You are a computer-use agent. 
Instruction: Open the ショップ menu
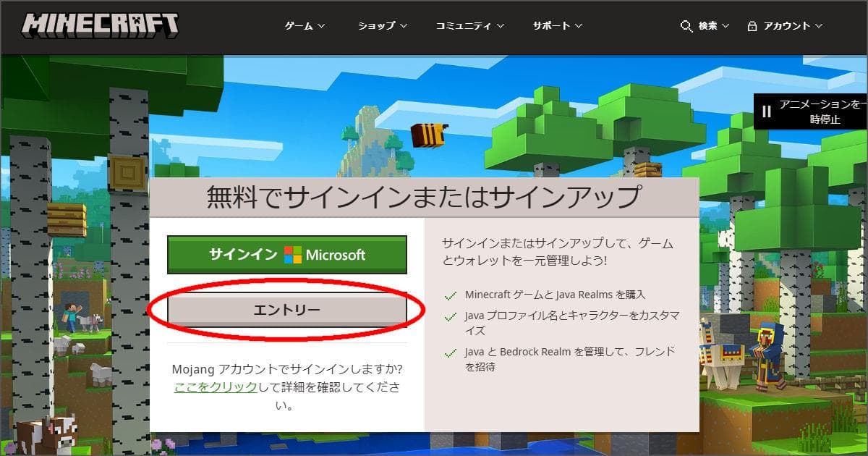[x=383, y=26]
